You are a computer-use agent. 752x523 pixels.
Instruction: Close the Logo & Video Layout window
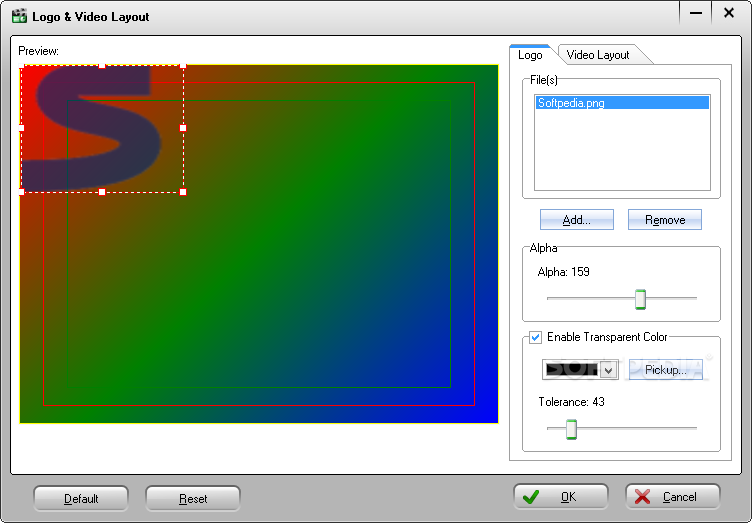click(729, 13)
